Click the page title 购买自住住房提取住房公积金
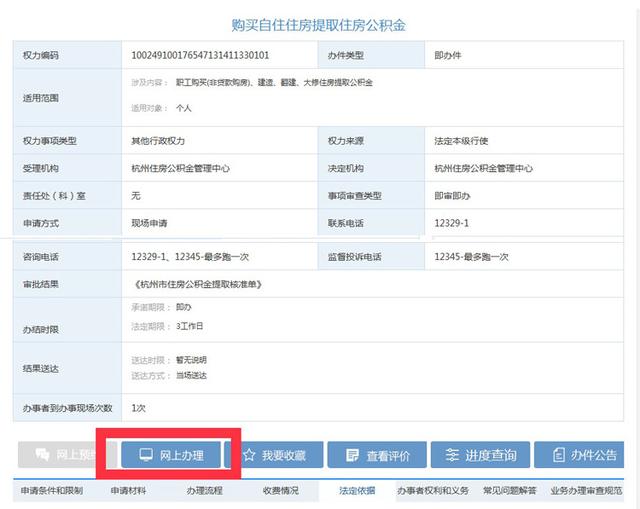Viewport: 640px width, 509px height. (x=318, y=25)
